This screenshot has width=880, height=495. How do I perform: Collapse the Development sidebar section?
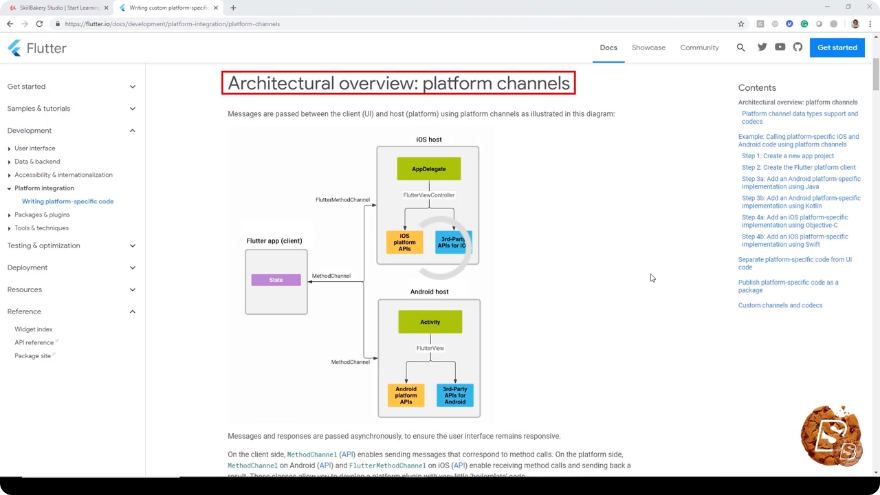[71, 131]
